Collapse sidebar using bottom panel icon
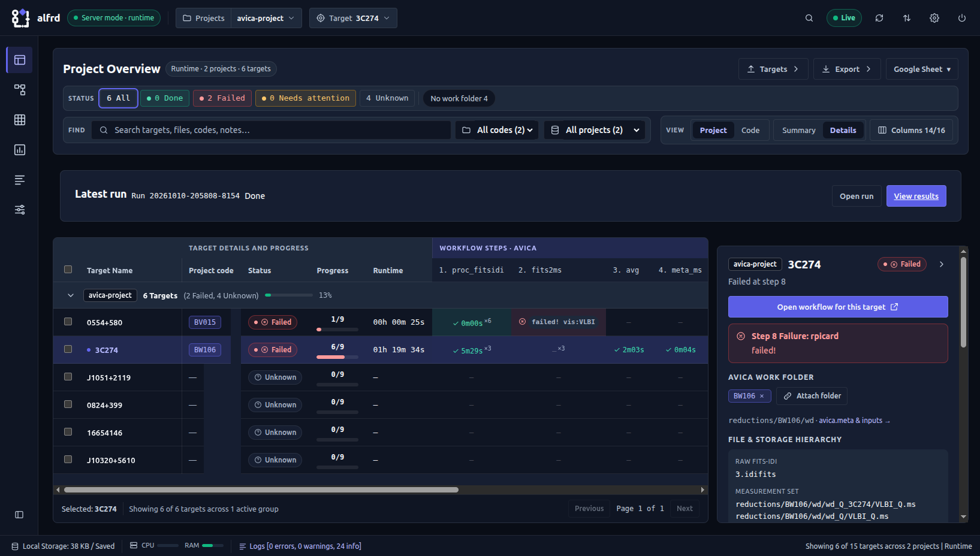980x556 pixels. (x=19, y=515)
